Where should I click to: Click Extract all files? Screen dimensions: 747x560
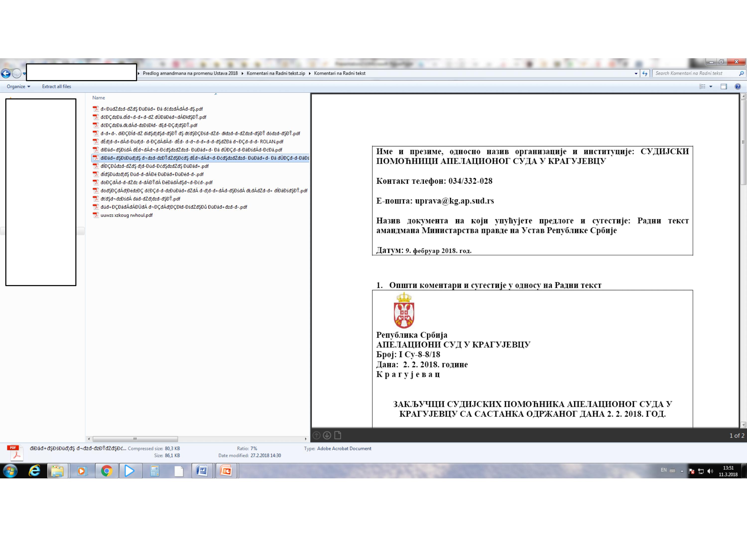click(x=56, y=86)
